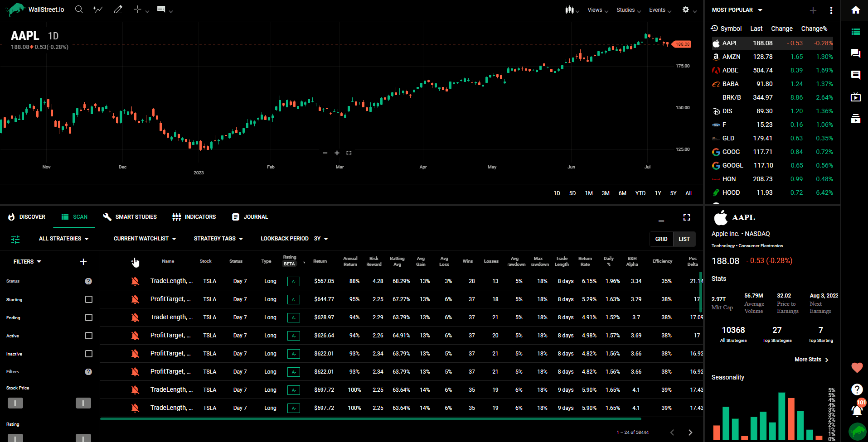This screenshot has width=868, height=442.
Task: Select 1Y chart timeframe
Action: click(658, 193)
